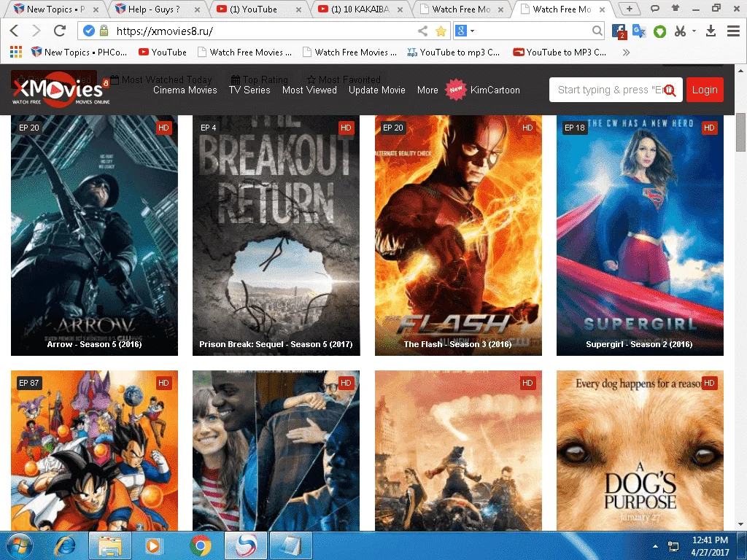Close the (1) YouTube tab
Screen dimensions: 747x560
pyautogui.click(x=298, y=9)
